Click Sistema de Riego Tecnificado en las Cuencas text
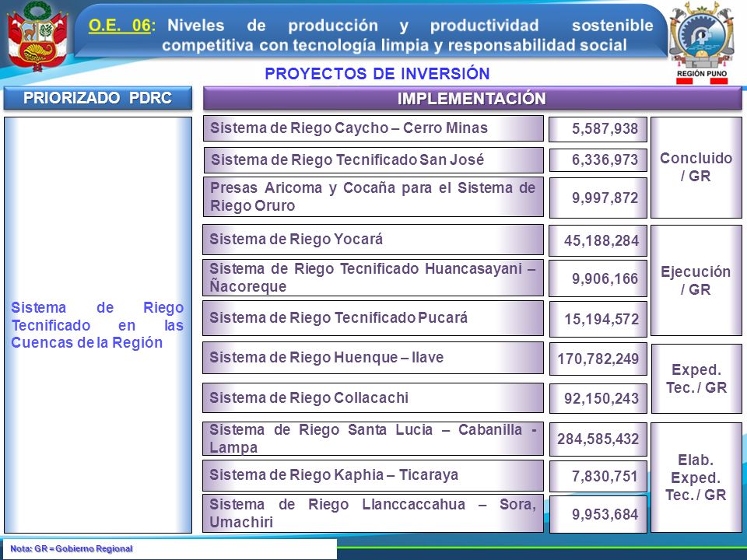The height and width of the screenshot is (560, 747). coord(97,325)
